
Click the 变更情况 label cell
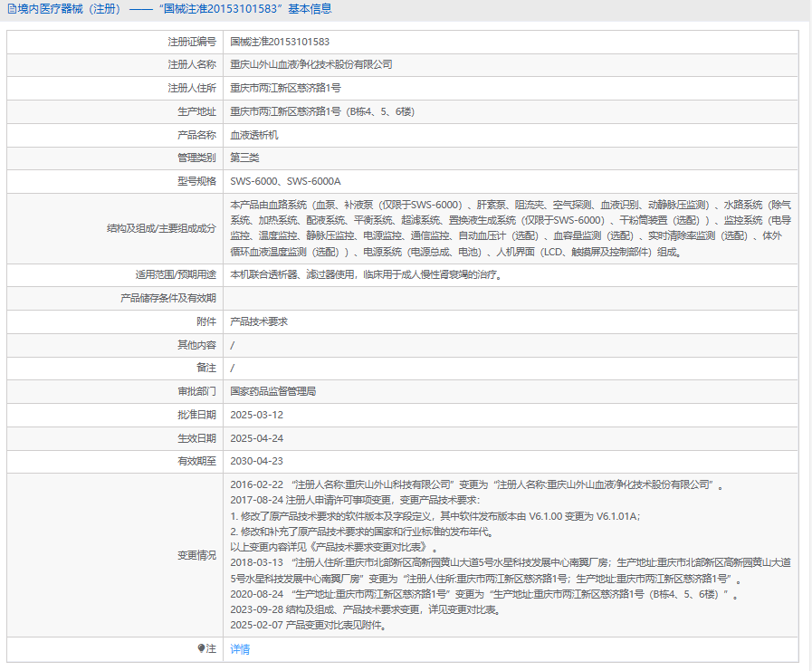(115, 555)
